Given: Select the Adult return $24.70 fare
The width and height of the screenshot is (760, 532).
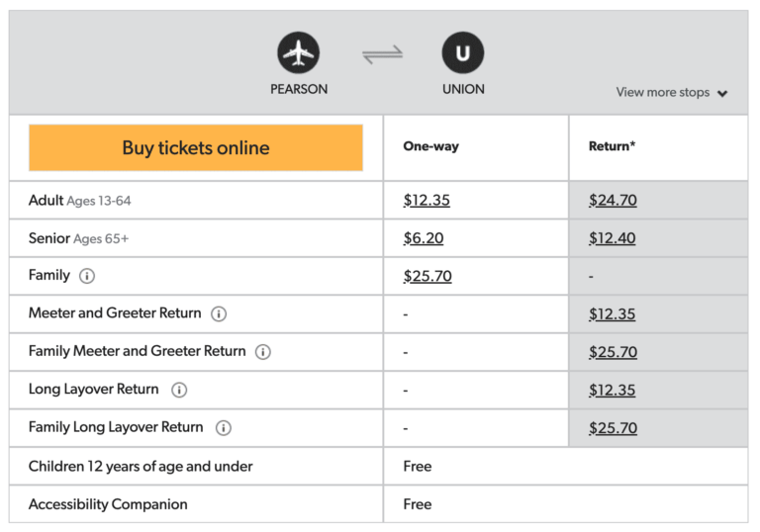Looking at the screenshot, I should click(x=613, y=201).
